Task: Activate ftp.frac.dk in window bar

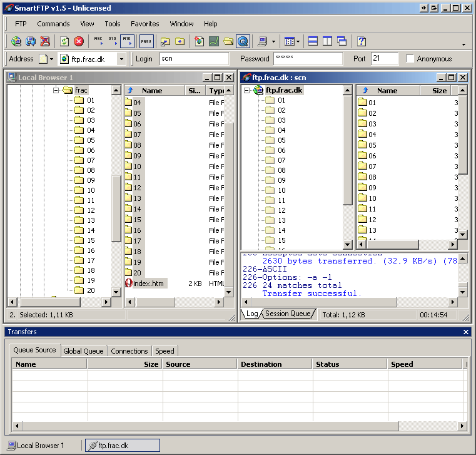Action: point(123,446)
